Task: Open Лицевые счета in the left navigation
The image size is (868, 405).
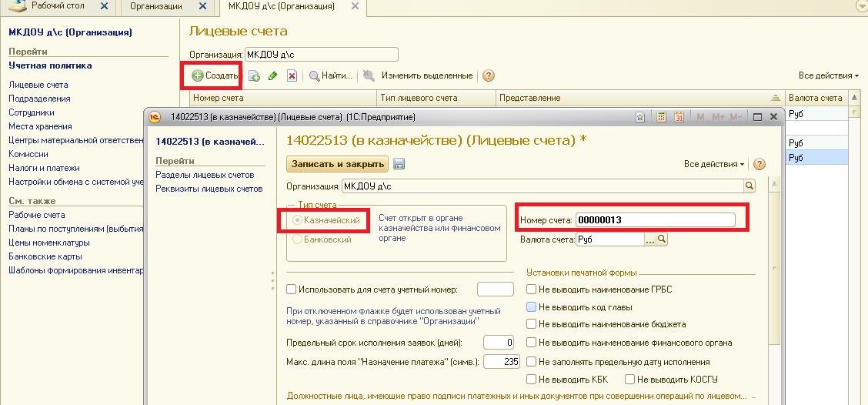Action: (x=38, y=85)
